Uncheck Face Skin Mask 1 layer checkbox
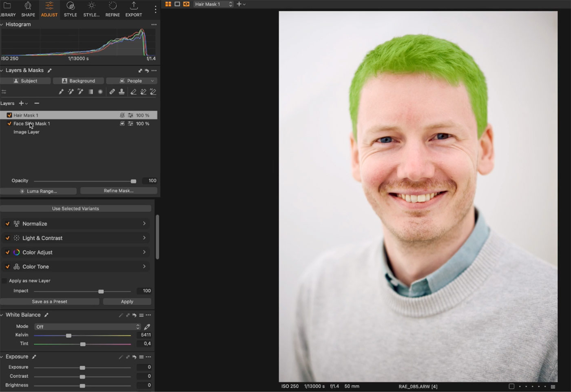This screenshot has height=392, width=571. tap(9, 124)
